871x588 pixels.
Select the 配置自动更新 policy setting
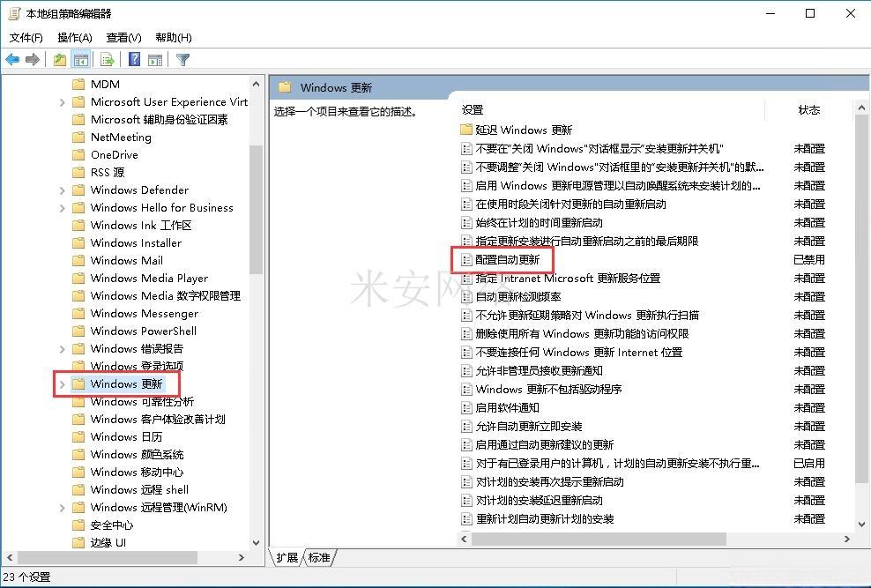(x=507, y=259)
